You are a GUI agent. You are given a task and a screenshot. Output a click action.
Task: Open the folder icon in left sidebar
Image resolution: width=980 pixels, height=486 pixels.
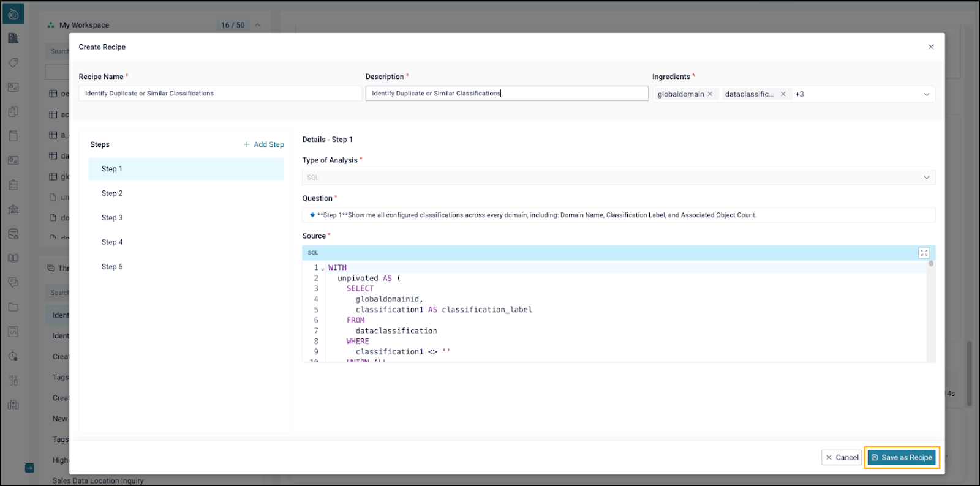[13, 307]
